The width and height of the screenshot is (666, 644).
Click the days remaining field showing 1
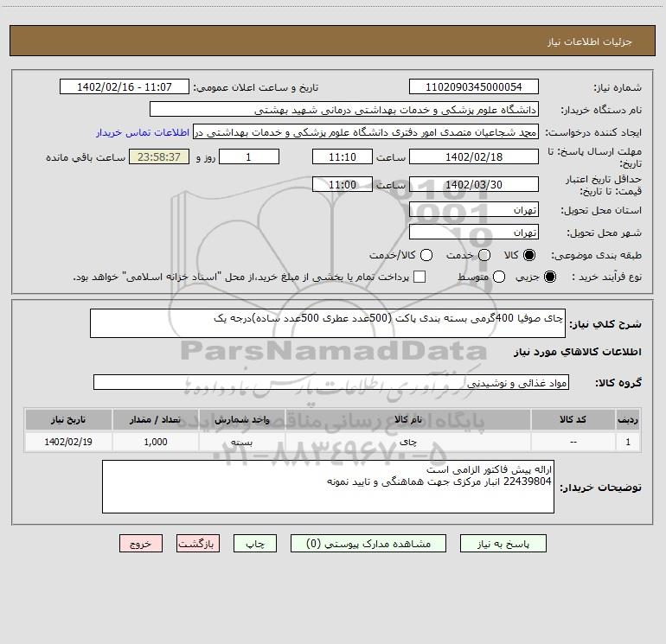click(x=249, y=157)
